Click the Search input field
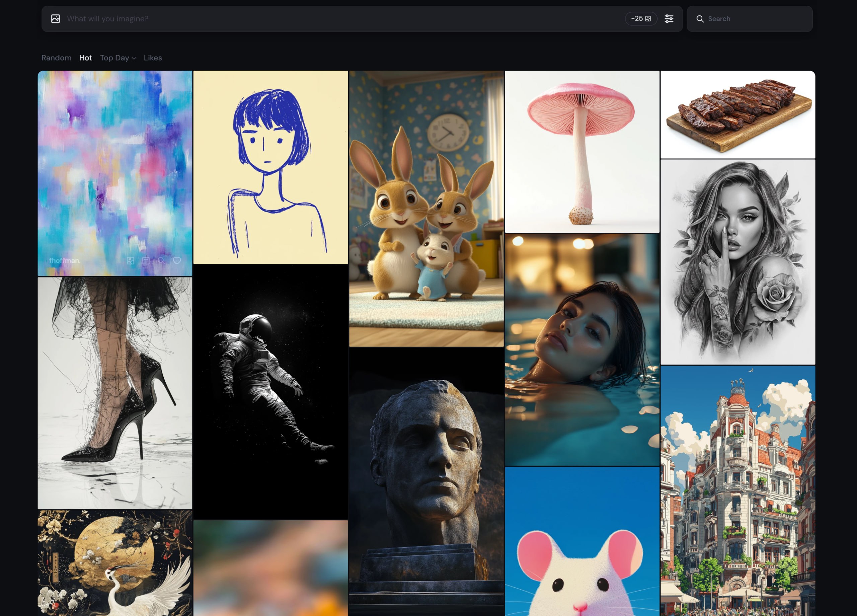The image size is (857, 616). click(750, 19)
